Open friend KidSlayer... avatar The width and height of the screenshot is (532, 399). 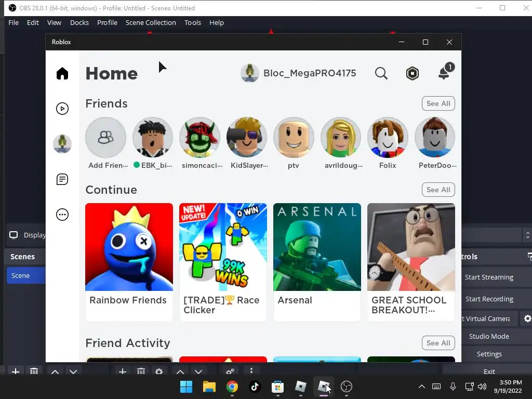pos(247,137)
